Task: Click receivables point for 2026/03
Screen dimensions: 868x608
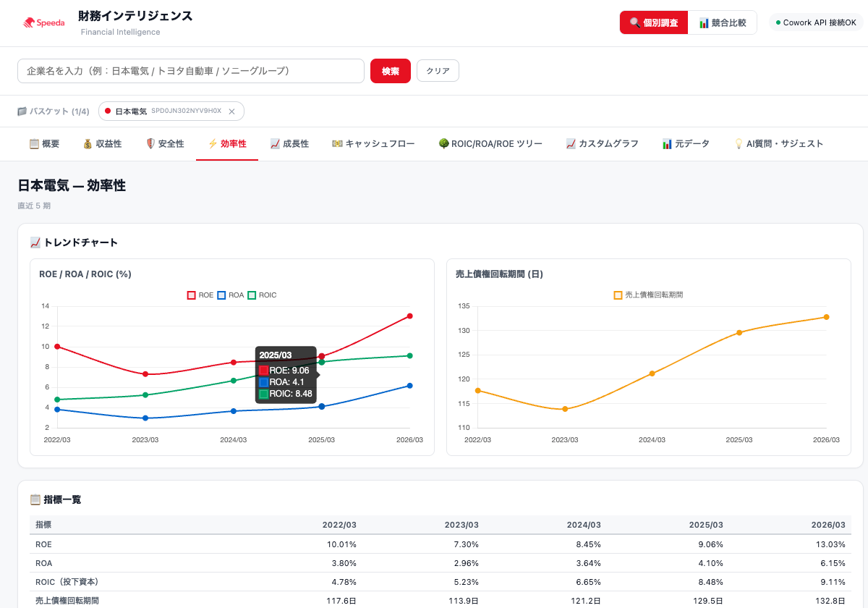Action: pos(826,317)
